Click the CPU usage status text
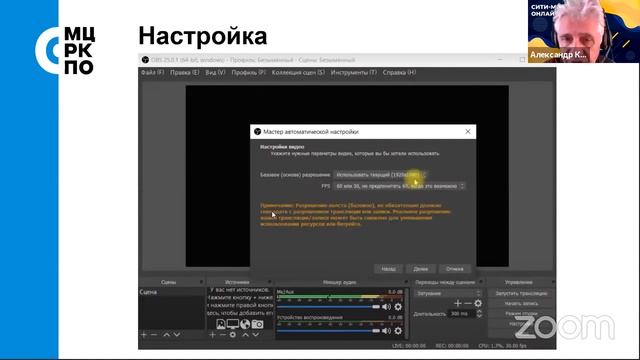The image size is (640, 360). 502,346
